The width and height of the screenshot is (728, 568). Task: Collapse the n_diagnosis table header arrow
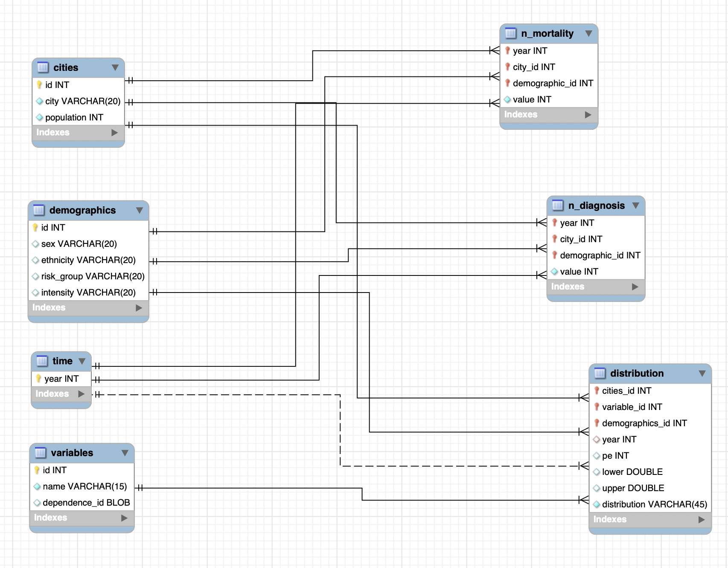click(x=635, y=205)
